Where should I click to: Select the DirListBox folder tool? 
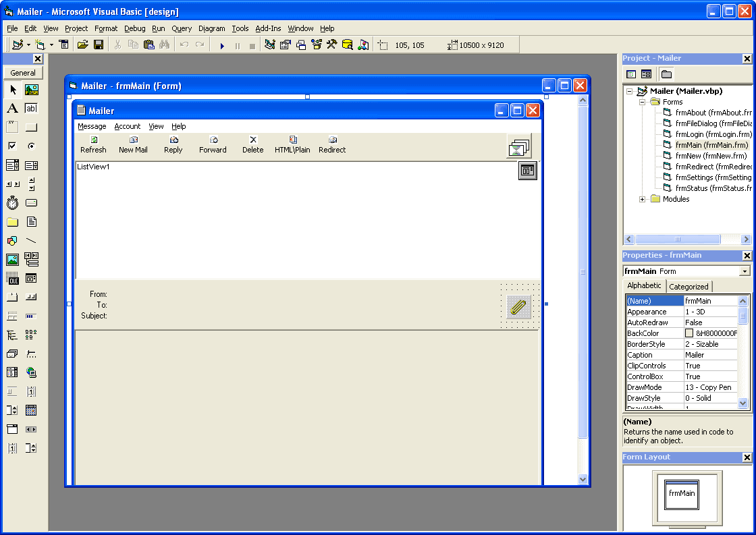tap(13, 222)
